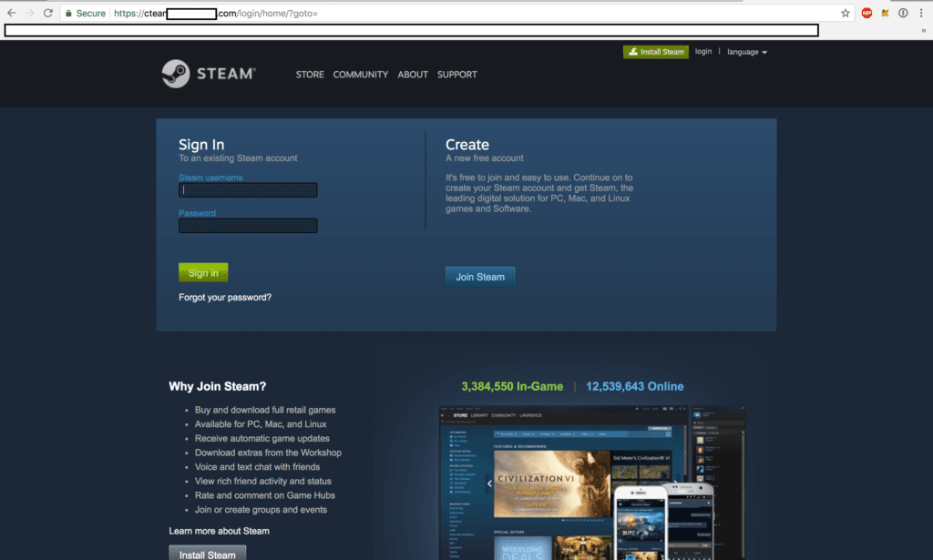933x560 pixels.
Task: Follow the Forgot your password link
Action: point(225,298)
